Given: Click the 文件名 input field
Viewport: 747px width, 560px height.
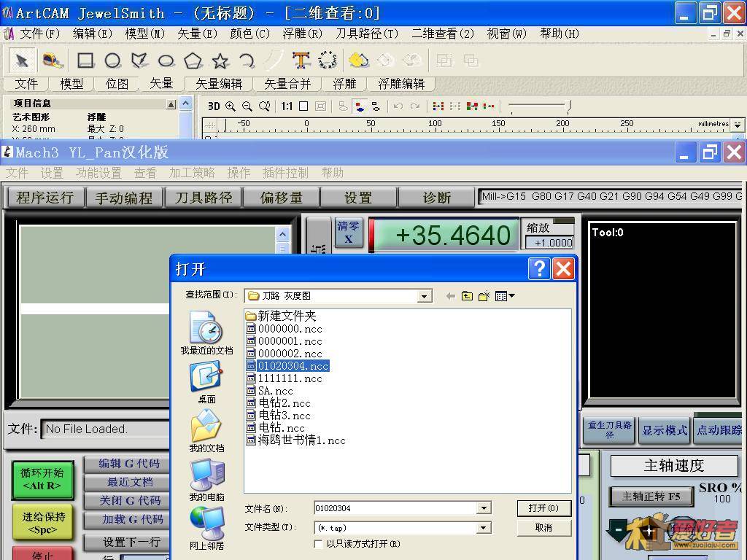Looking at the screenshot, I should tap(395, 508).
